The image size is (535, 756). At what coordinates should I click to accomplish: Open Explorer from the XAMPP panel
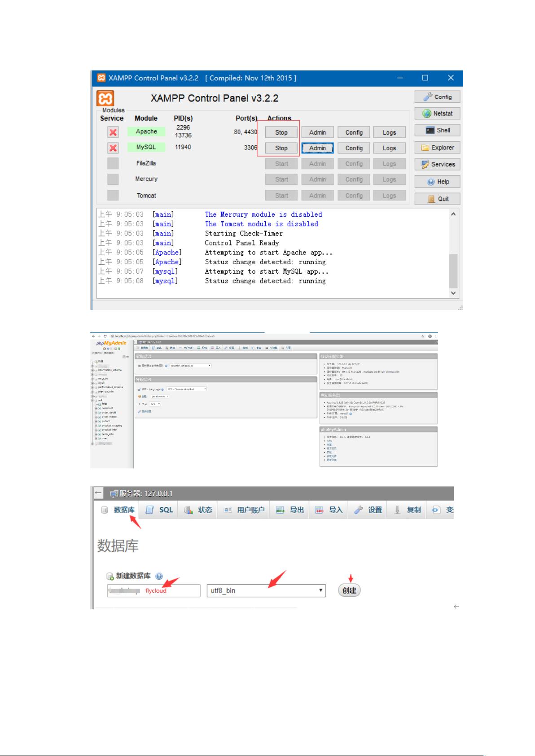point(437,148)
